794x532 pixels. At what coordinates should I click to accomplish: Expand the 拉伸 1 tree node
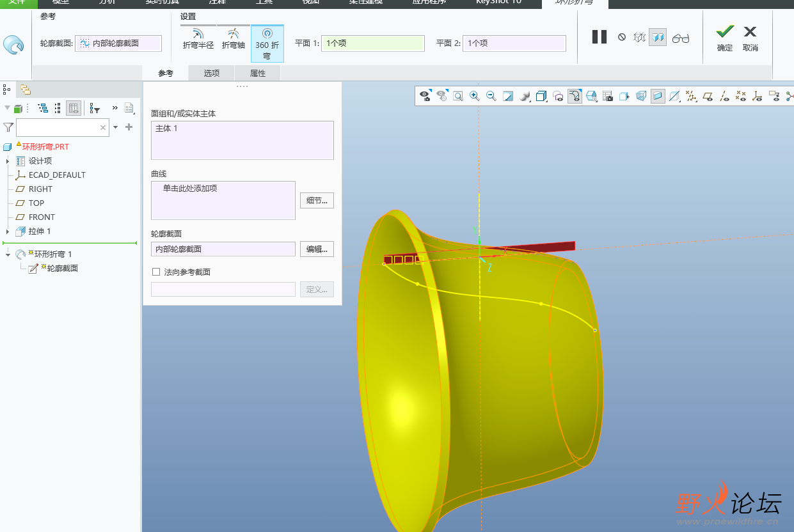[x=8, y=231]
